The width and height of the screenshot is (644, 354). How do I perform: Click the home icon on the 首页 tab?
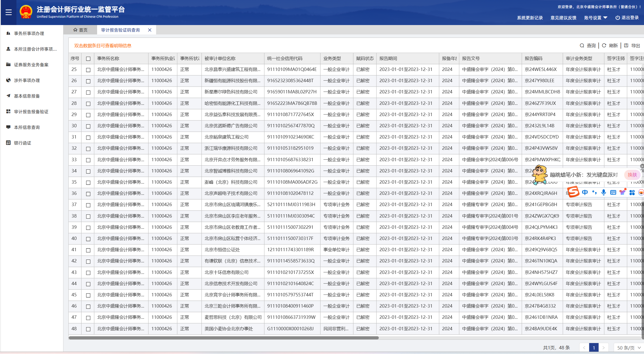75,30
